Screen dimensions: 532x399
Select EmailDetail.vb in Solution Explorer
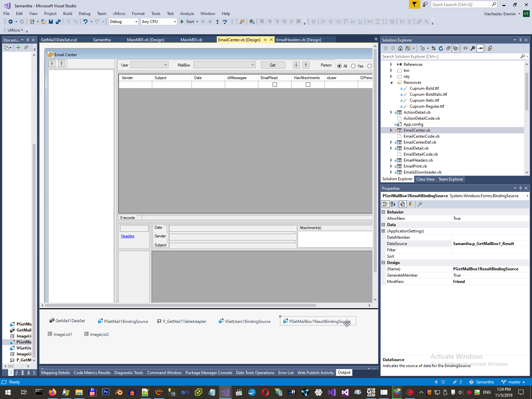pyautogui.click(x=416, y=148)
